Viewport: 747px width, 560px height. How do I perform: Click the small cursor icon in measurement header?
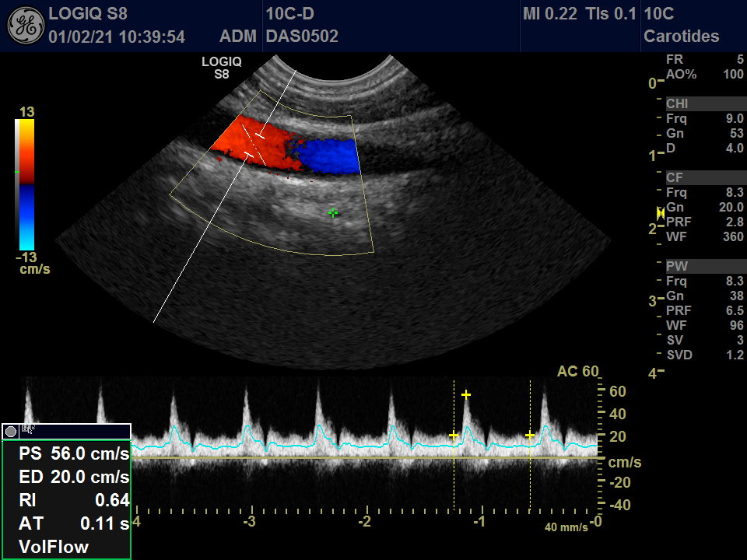[26, 429]
